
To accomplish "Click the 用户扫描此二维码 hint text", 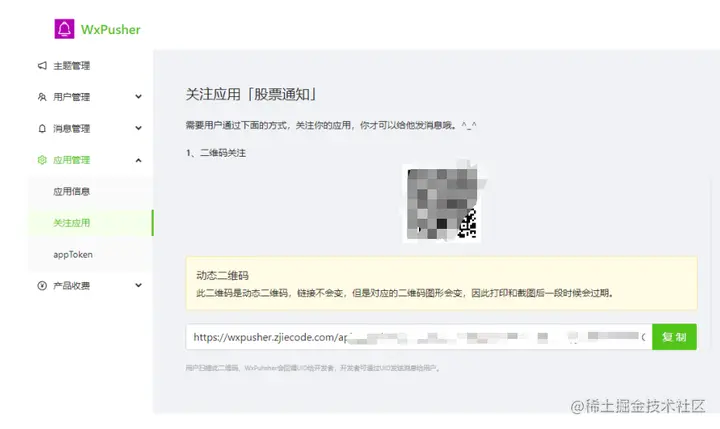I will 313,368.
